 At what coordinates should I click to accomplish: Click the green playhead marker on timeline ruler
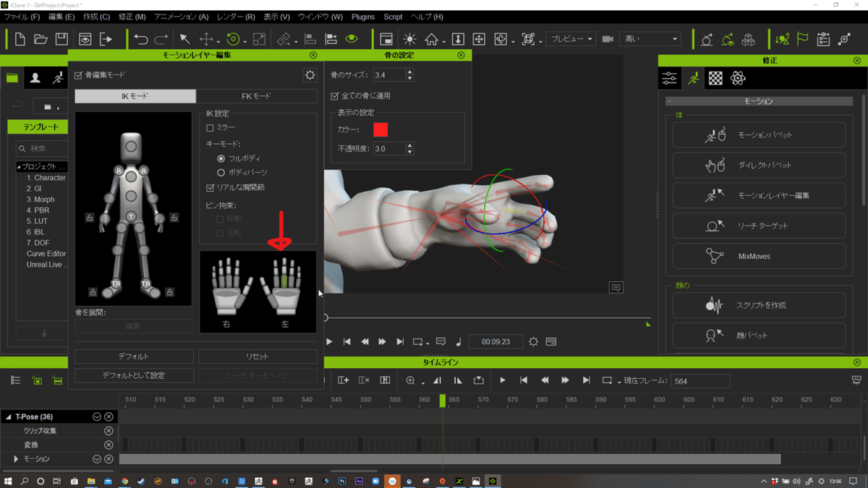pyautogui.click(x=443, y=400)
